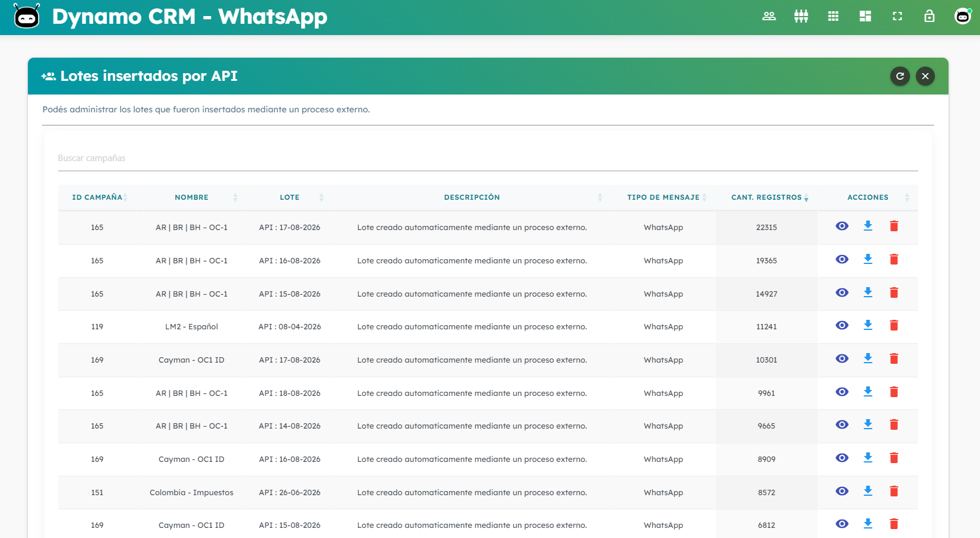
Task: View the lote with 22315 records
Action: point(842,226)
